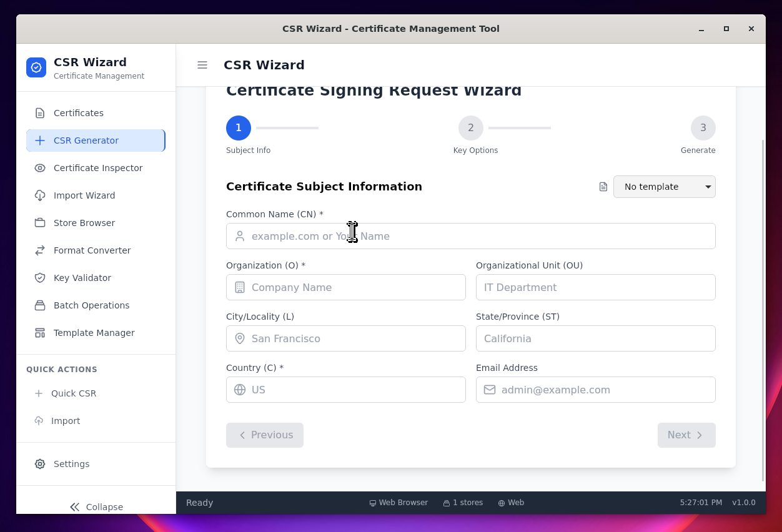
Task: Click the Quick CSR action
Action: pos(73,393)
